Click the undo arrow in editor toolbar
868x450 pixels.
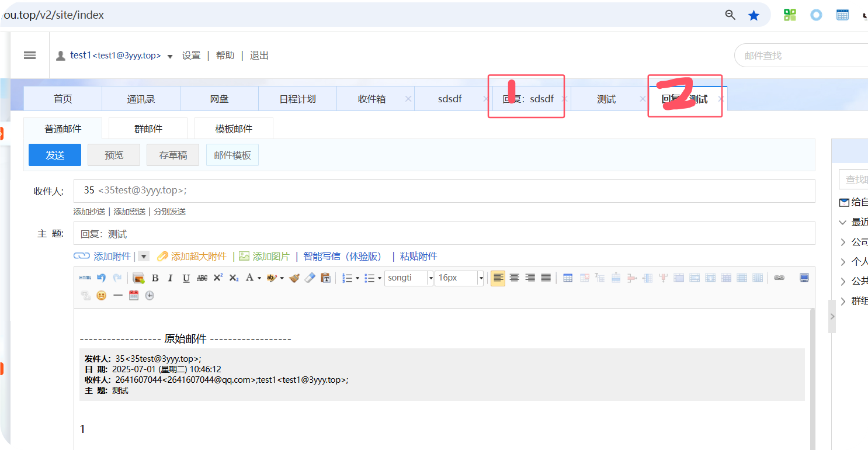(x=102, y=278)
